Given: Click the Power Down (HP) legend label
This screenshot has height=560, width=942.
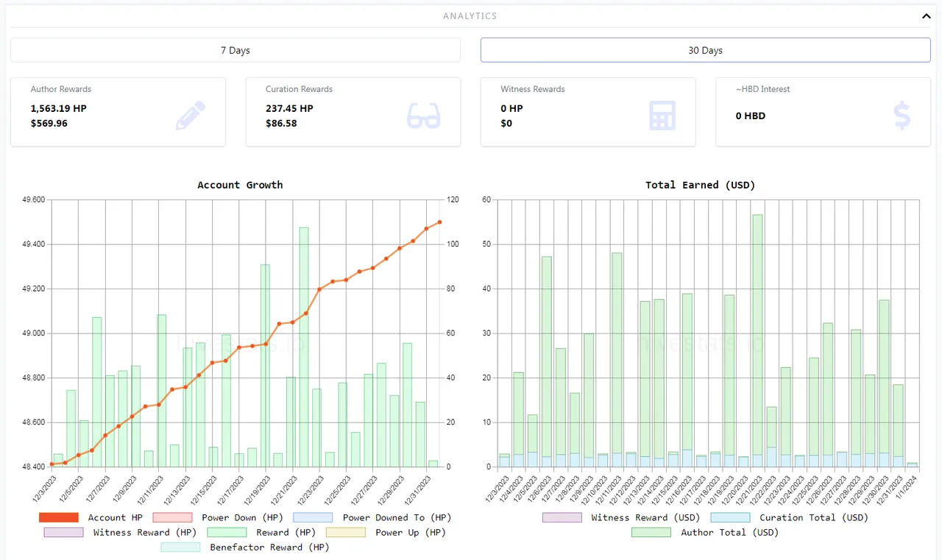Looking at the screenshot, I should pos(243,517).
